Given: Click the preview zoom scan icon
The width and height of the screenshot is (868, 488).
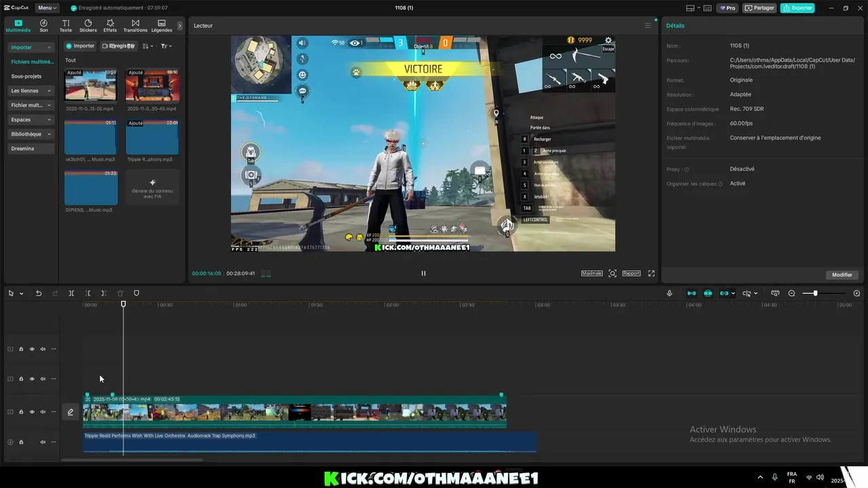Looking at the screenshot, I should 612,273.
